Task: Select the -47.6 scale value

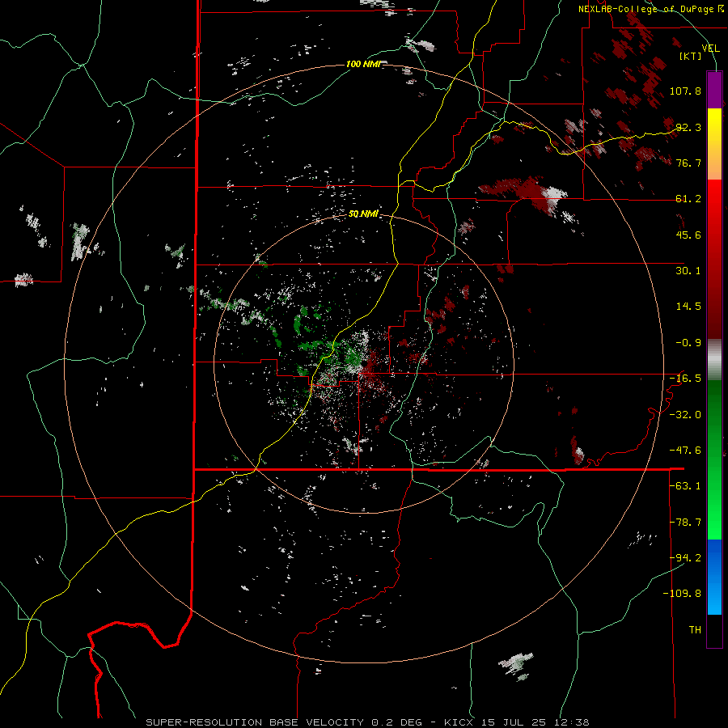Action: coord(685,451)
